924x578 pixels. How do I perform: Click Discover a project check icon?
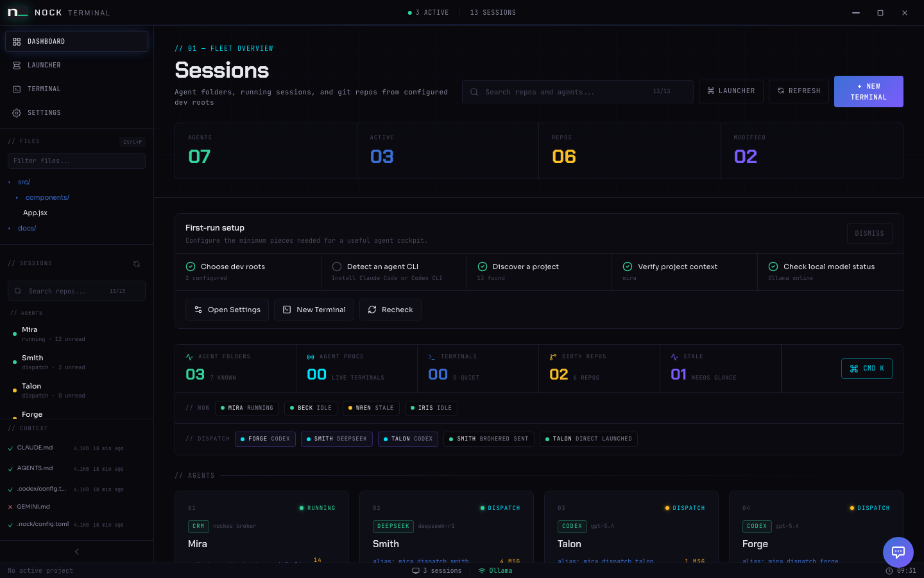483,267
